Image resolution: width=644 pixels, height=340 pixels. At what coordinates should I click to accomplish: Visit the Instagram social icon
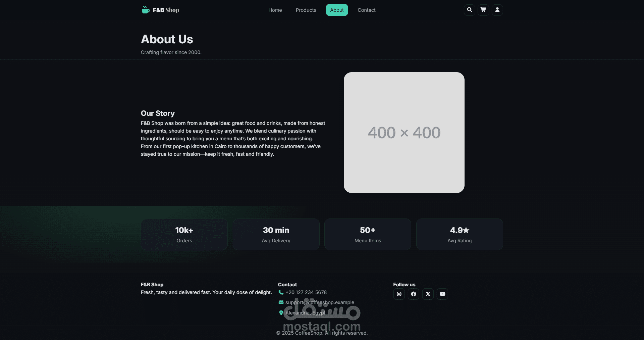[399, 294]
